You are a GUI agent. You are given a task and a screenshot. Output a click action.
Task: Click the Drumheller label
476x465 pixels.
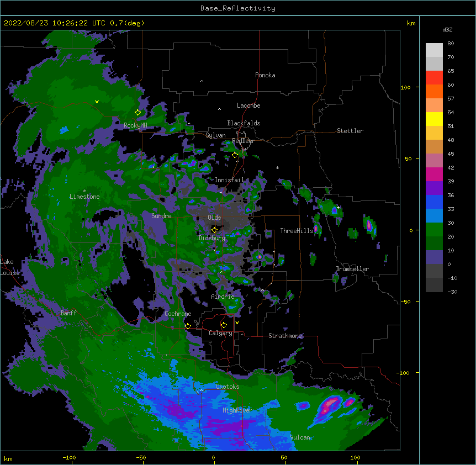click(352, 269)
